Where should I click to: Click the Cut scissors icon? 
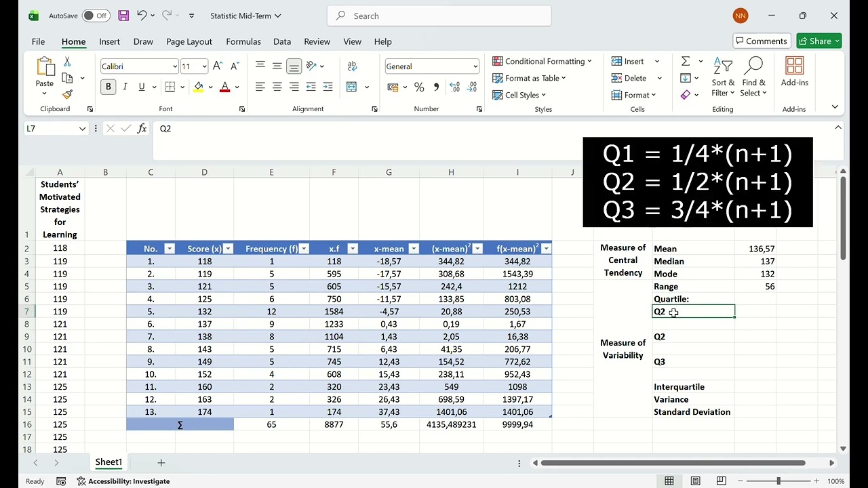coord(67,62)
